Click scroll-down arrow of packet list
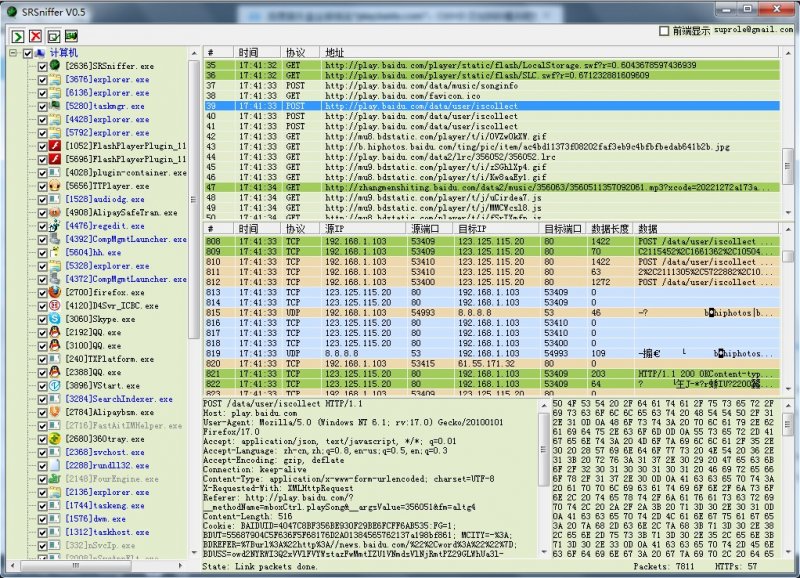 coord(788,389)
